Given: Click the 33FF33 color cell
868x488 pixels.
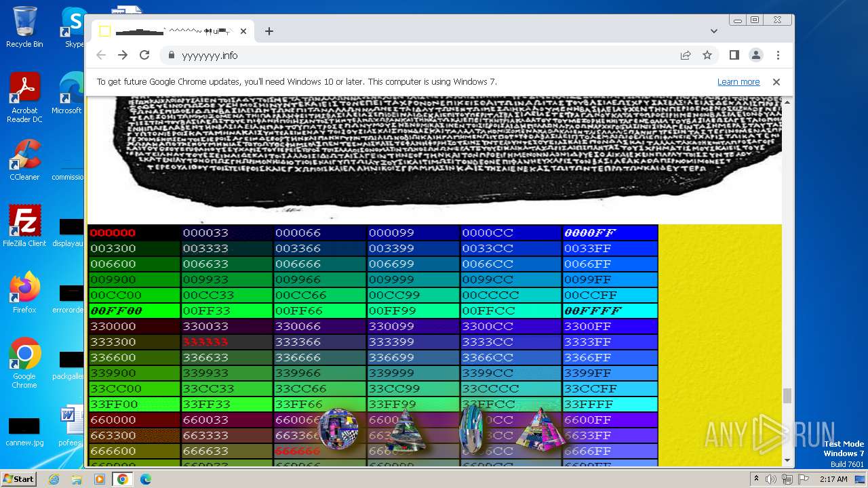Looking at the screenshot, I should (226, 404).
